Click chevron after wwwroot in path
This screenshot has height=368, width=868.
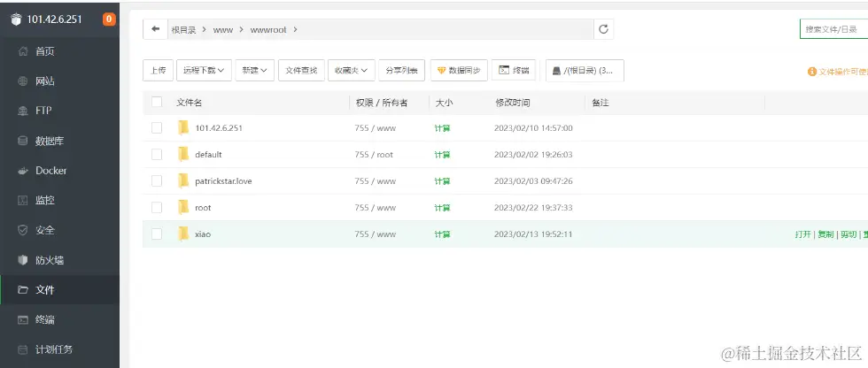[295, 30]
